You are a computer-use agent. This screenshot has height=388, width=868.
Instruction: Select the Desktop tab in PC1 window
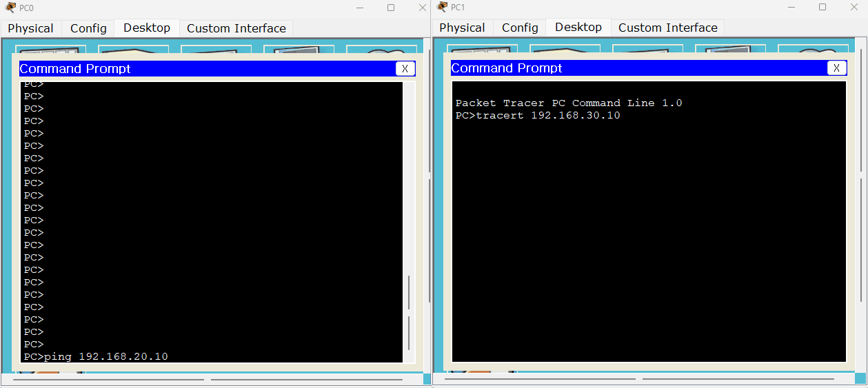(x=578, y=27)
